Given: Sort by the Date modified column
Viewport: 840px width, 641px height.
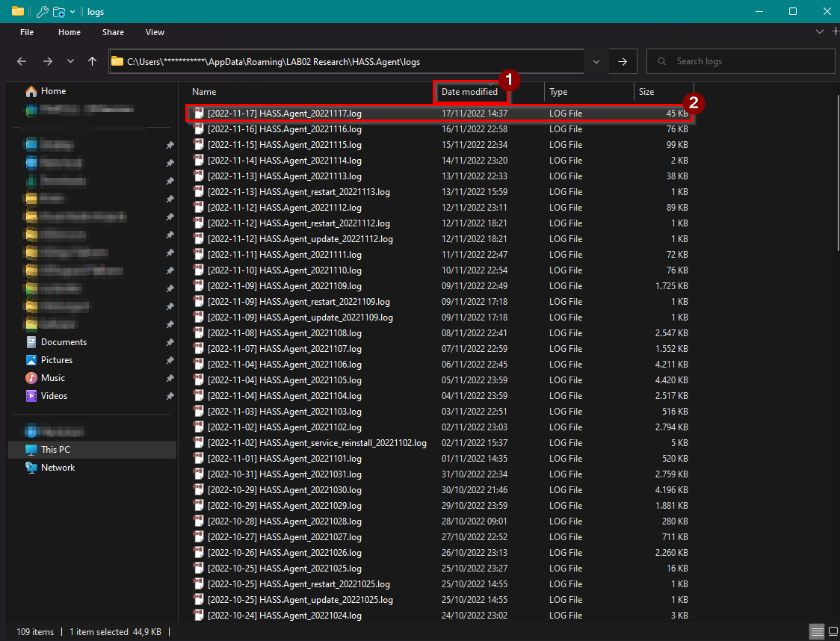Looking at the screenshot, I should [x=469, y=92].
